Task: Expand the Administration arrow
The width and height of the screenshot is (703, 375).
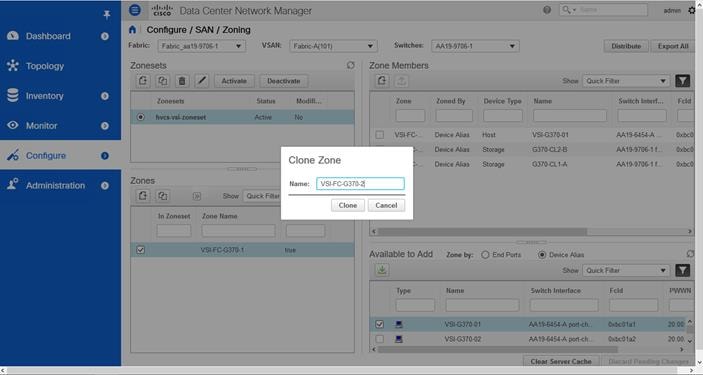Action: 105,185
